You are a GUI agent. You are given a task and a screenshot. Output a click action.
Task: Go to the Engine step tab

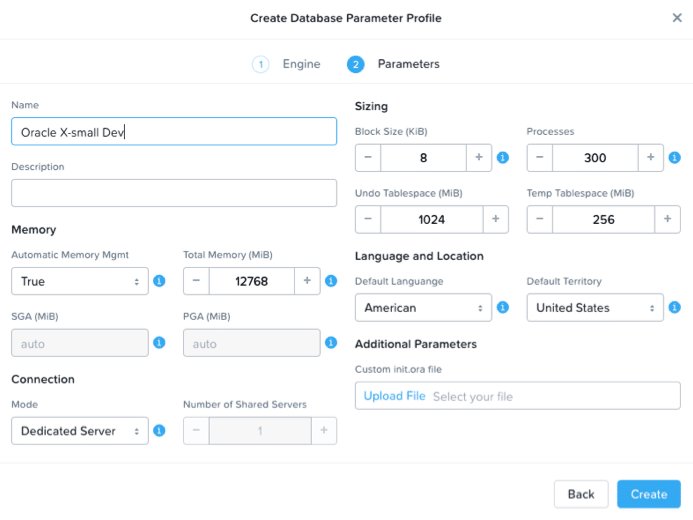pos(287,64)
